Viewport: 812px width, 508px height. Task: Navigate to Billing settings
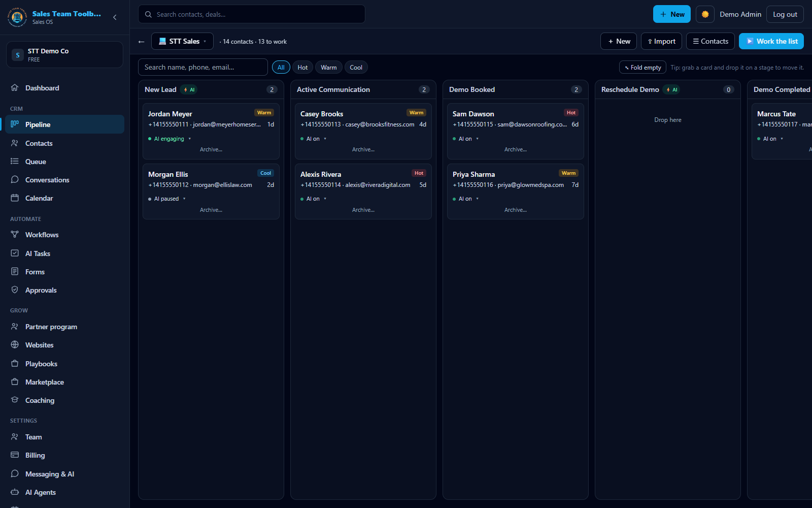click(x=64, y=455)
